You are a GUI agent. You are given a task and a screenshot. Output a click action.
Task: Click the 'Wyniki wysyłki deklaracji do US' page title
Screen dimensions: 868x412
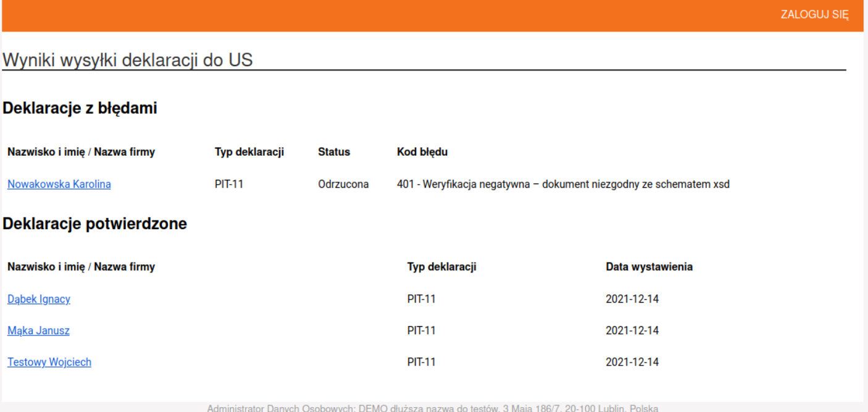[128, 61]
